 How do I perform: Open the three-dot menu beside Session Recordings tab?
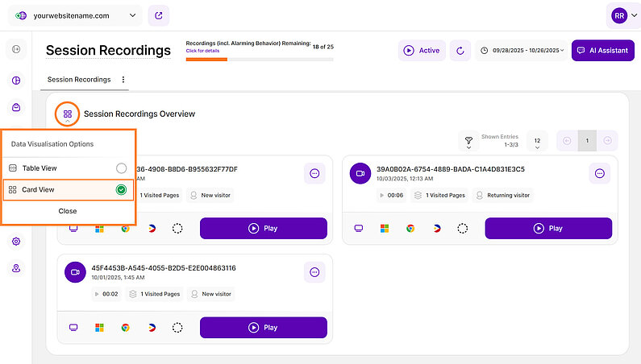[x=123, y=80]
